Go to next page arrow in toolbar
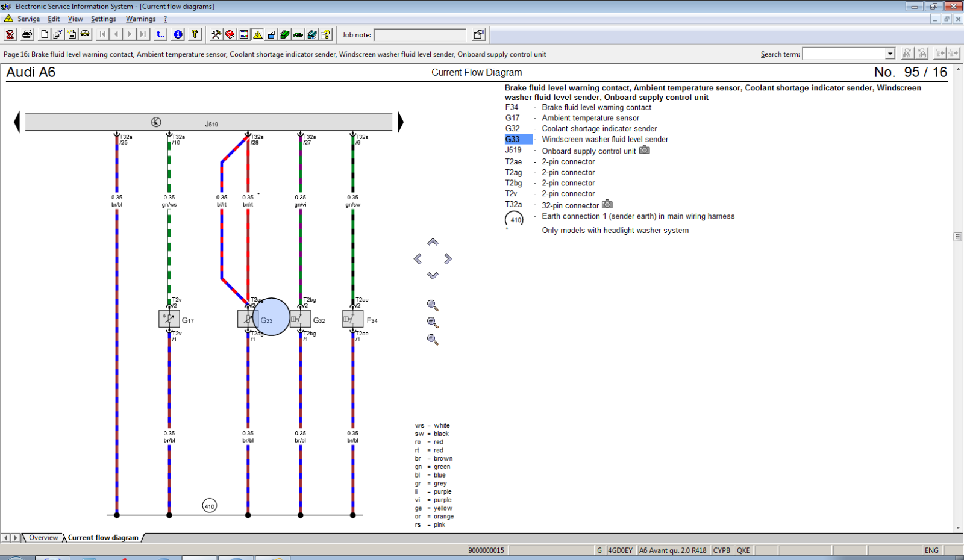Screen dimensions: 964x560 click(130, 34)
